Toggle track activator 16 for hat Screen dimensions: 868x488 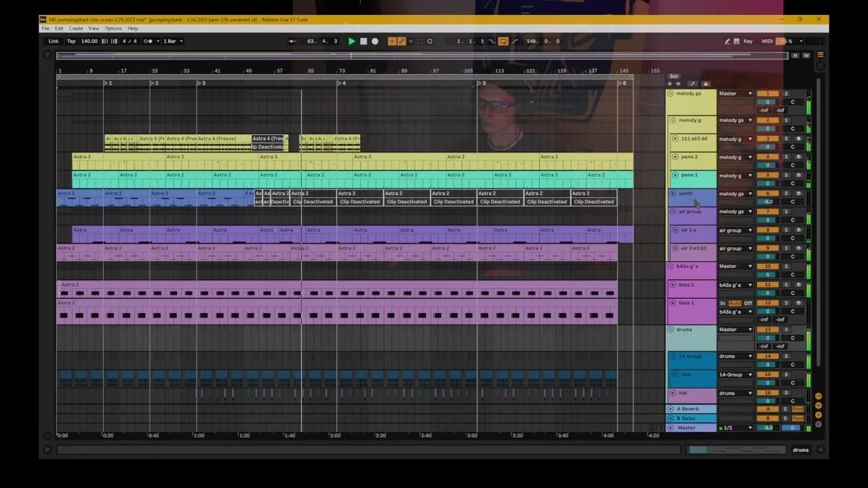[768, 393]
